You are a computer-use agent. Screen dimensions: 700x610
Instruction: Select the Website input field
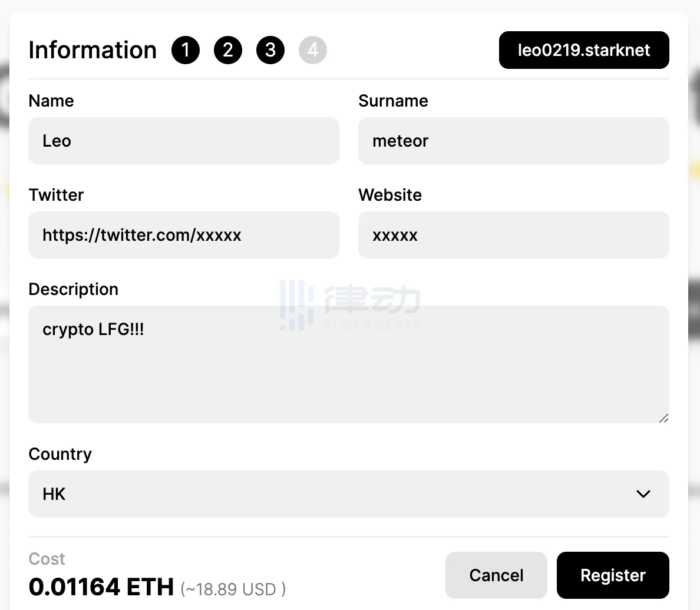pyautogui.click(x=513, y=235)
